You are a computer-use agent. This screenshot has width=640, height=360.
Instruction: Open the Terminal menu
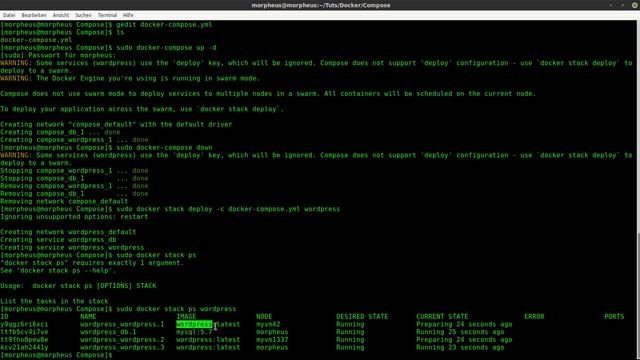107,15
